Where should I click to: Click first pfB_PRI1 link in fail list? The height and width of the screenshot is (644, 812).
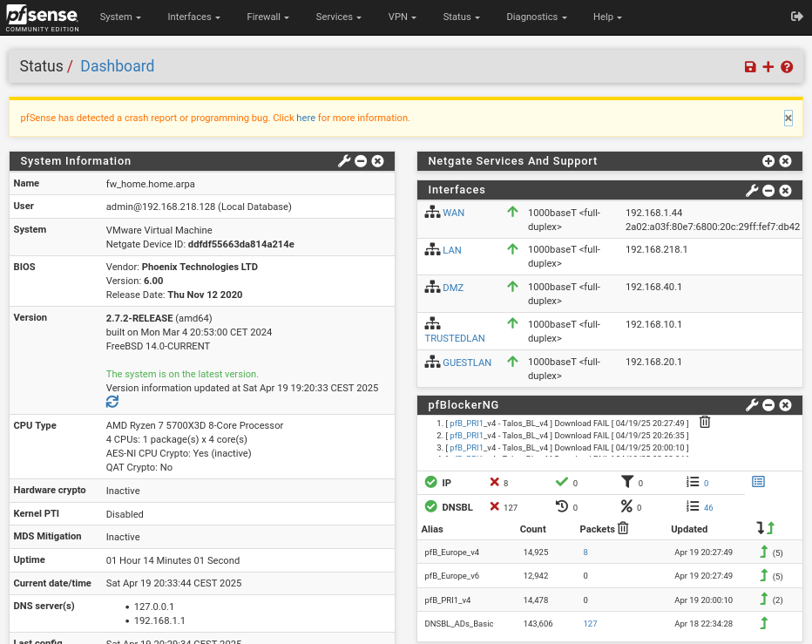pyautogui.click(x=466, y=424)
